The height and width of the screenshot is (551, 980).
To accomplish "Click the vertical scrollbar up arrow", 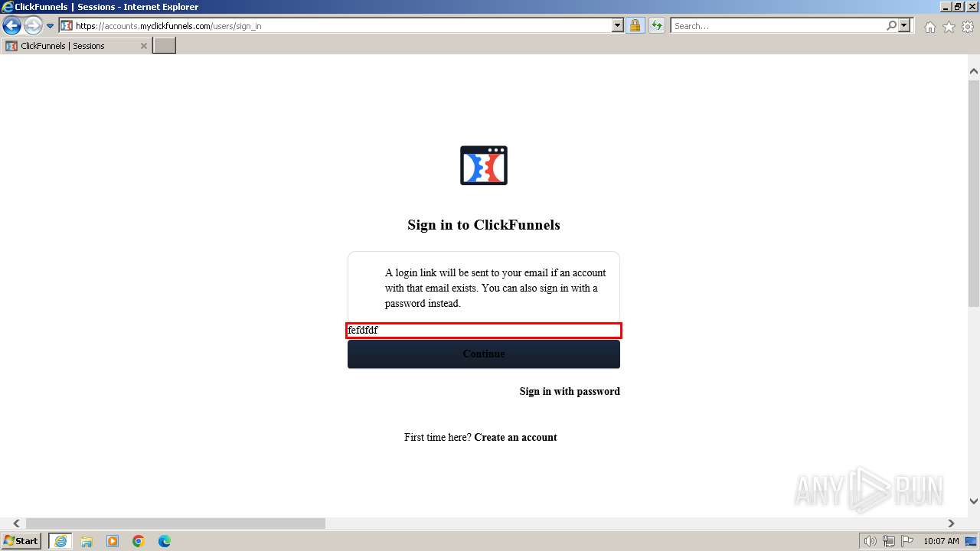I will 974,71.
